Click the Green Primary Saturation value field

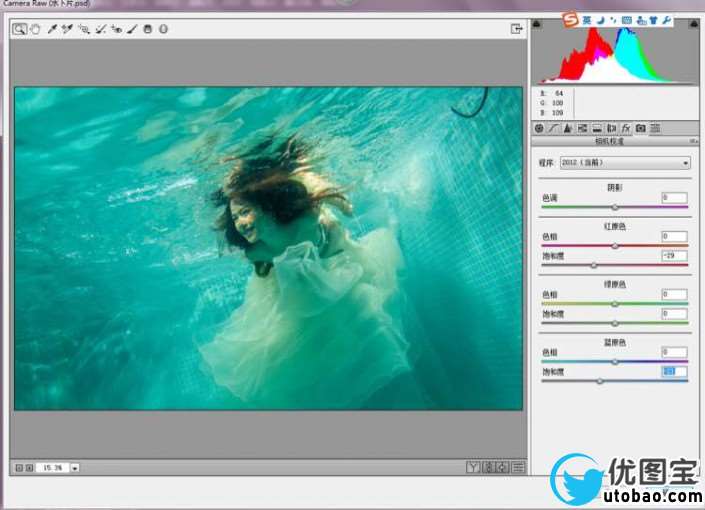coord(674,313)
